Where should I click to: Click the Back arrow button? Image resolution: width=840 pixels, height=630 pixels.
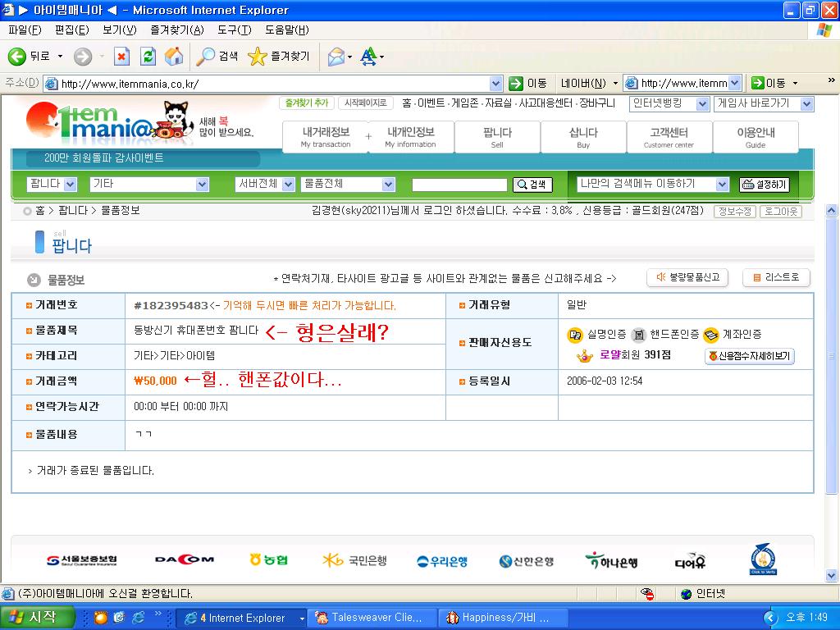pyautogui.click(x=17, y=56)
